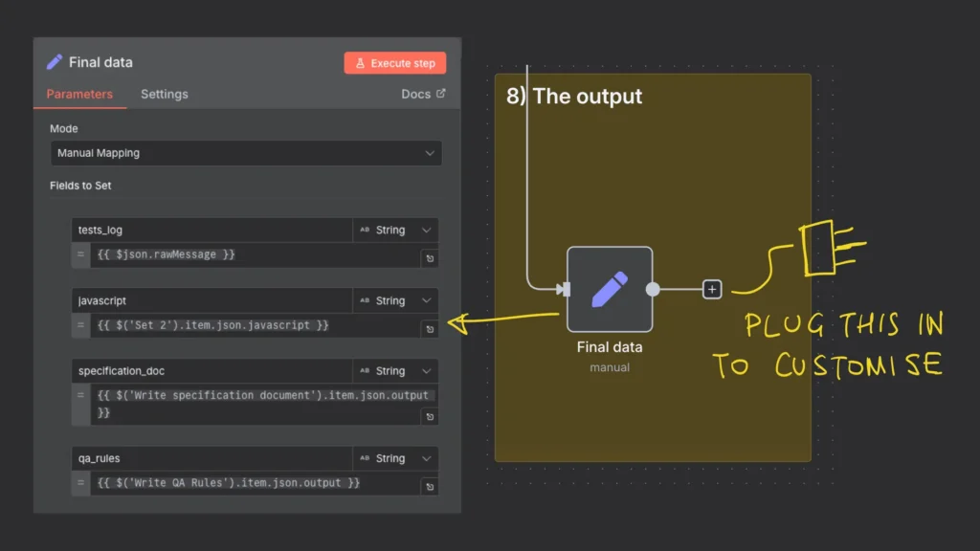Screen dimensions: 980x551
Task: Click the Mode label
Action: [x=64, y=129]
